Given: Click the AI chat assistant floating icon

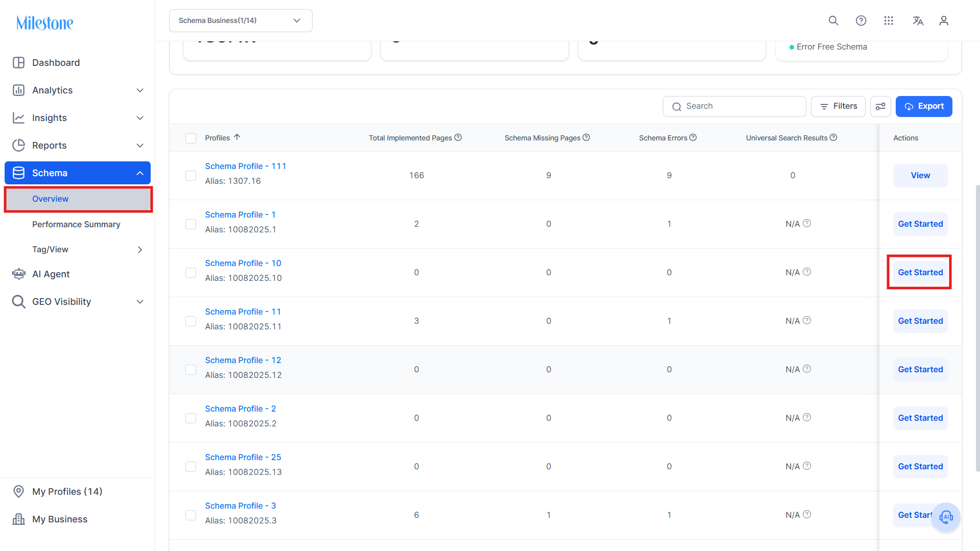Looking at the screenshot, I should point(946,517).
